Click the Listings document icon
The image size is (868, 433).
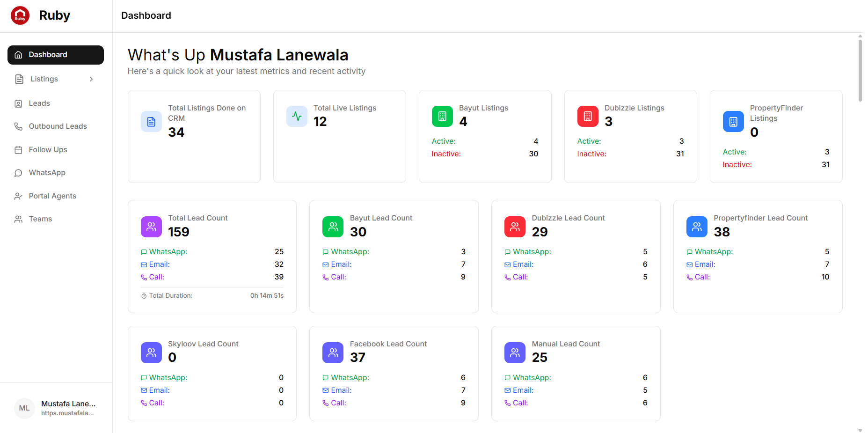click(x=19, y=79)
